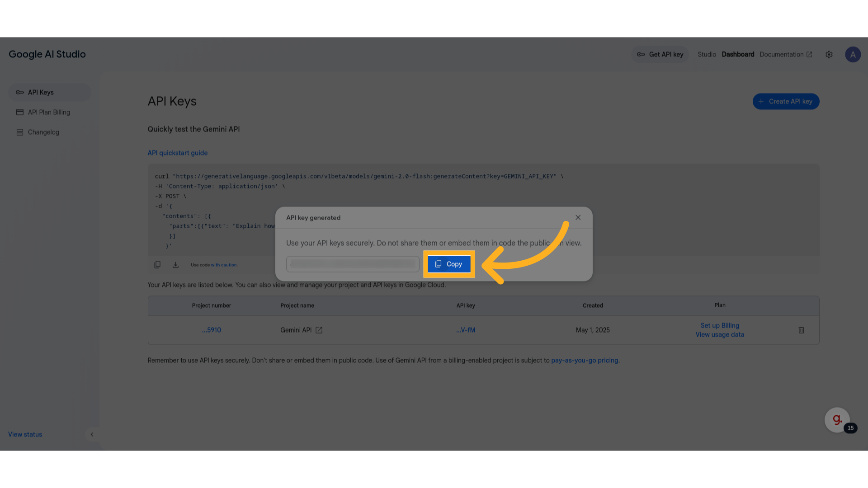Viewport: 868px width, 488px height.
Task: Click the Create API key button
Action: click(786, 101)
